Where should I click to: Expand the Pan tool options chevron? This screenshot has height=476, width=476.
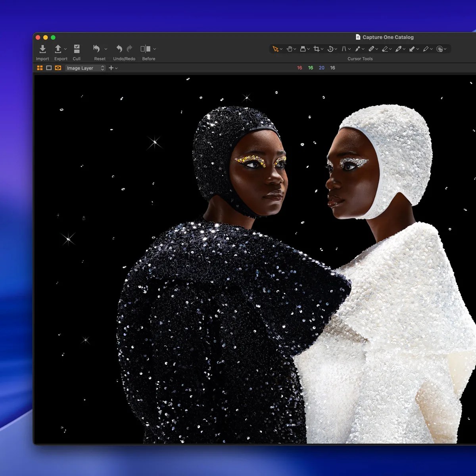pyautogui.click(x=295, y=49)
